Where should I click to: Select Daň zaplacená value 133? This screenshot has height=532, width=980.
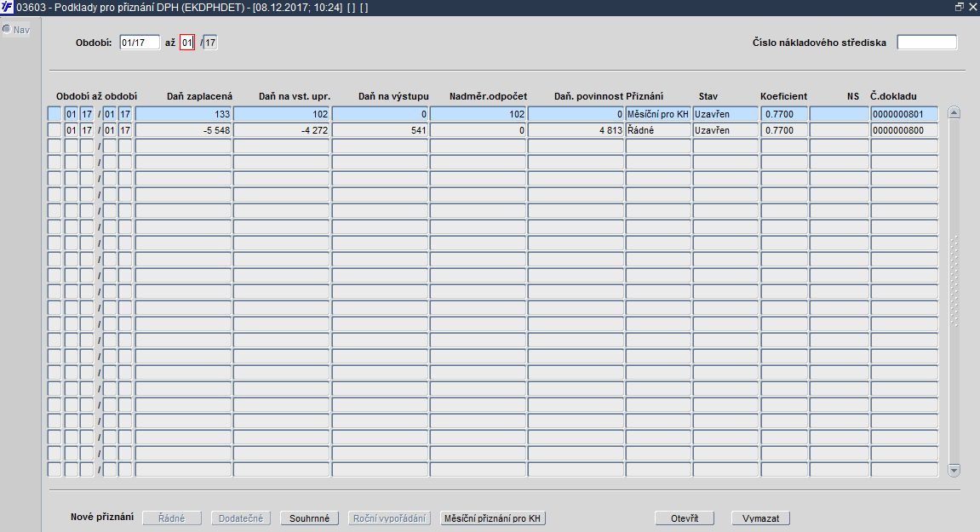click(x=184, y=114)
